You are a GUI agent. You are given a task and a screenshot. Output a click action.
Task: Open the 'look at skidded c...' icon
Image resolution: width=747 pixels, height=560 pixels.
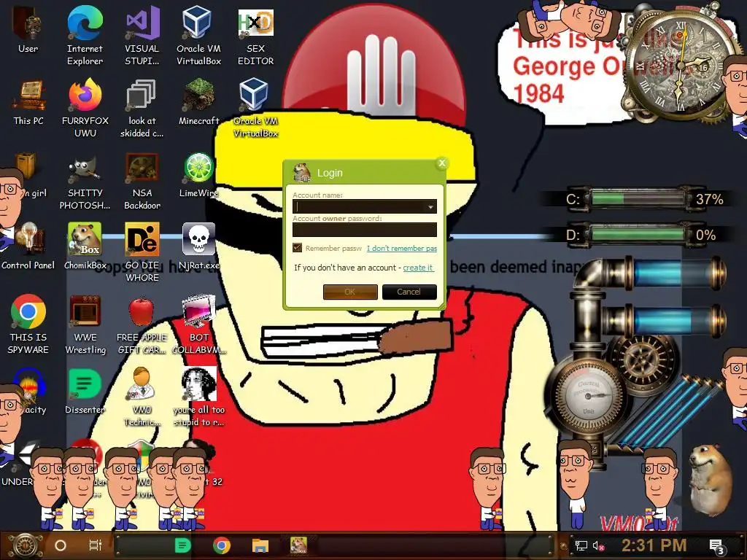(x=142, y=108)
